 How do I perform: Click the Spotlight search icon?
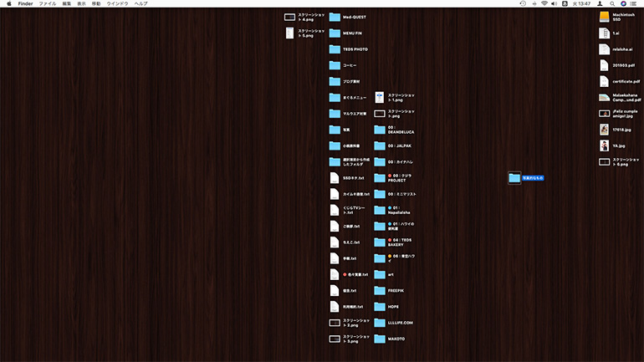(x=612, y=3)
